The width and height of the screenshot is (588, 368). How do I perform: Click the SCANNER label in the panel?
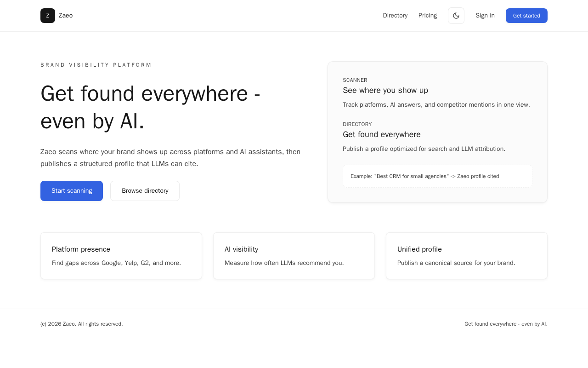(x=355, y=80)
